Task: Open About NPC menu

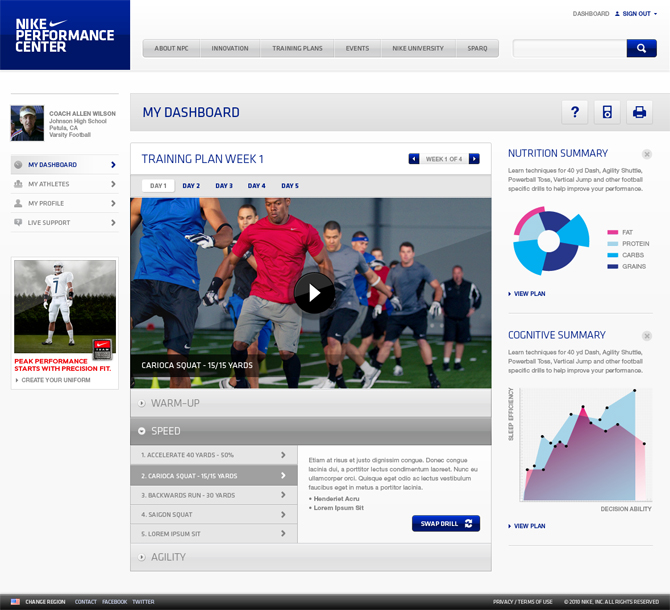Action: [x=171, y=48]
